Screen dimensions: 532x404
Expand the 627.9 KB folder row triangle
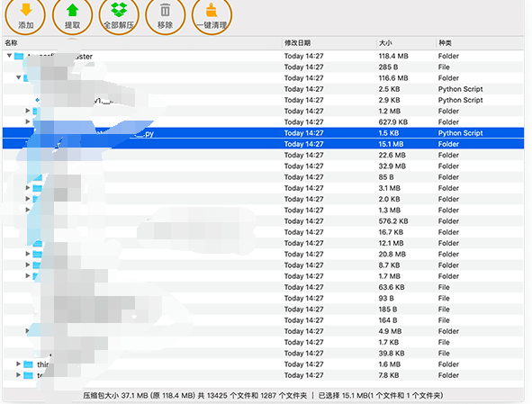(x=28, y=121)
